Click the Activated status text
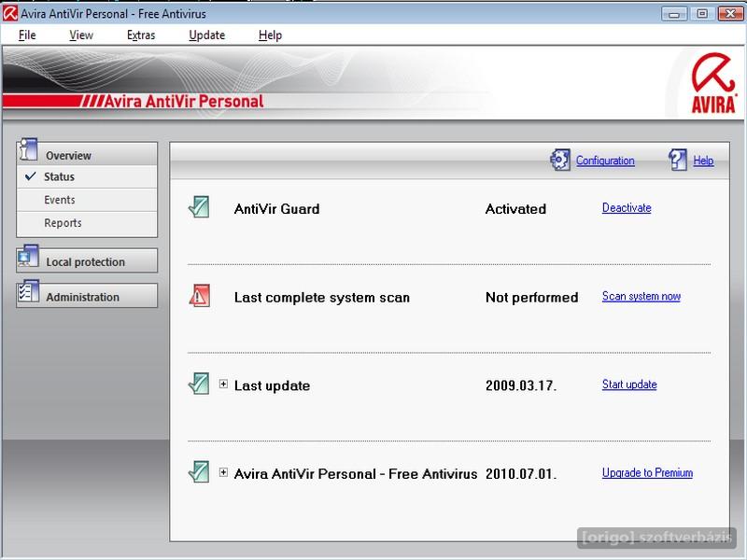Image resolution: width=747 pixels, height=560 pixels. pyautogui.click(x=515, y=209)
